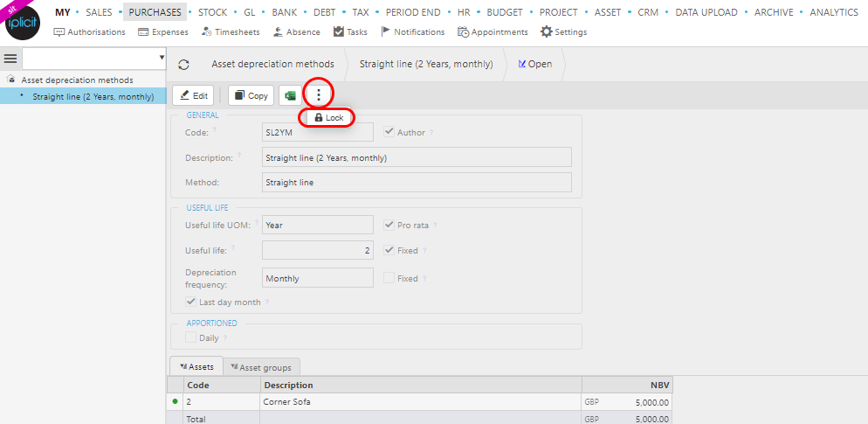The width and height of the screenshot is (868, 424).
Task: Click help icon next to Daily
Action: 224,337
